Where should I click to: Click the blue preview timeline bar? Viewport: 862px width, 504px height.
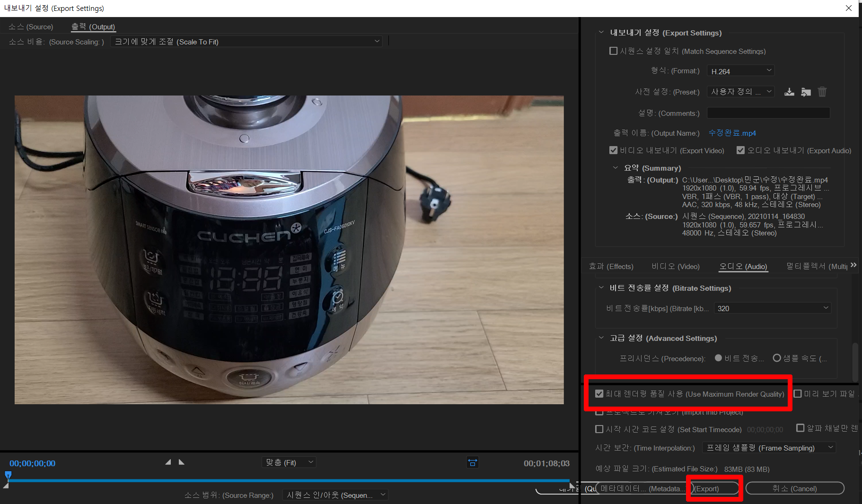(289, 480)
